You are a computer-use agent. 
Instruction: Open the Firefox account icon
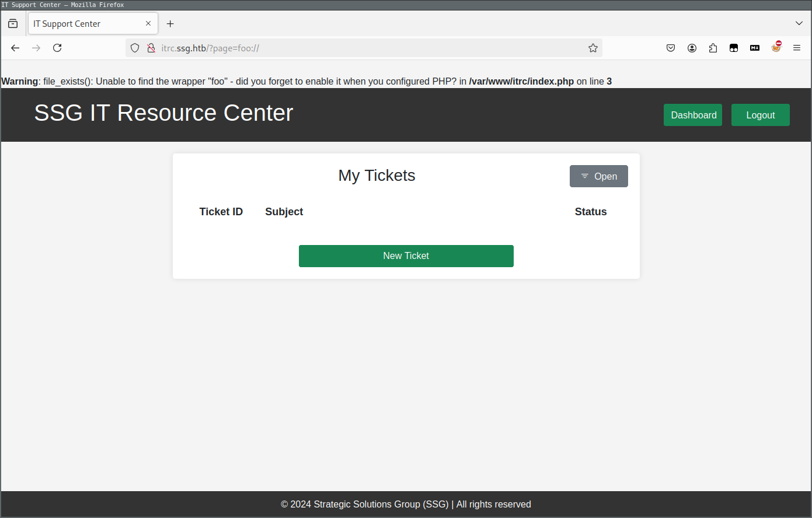click(692, 48)
